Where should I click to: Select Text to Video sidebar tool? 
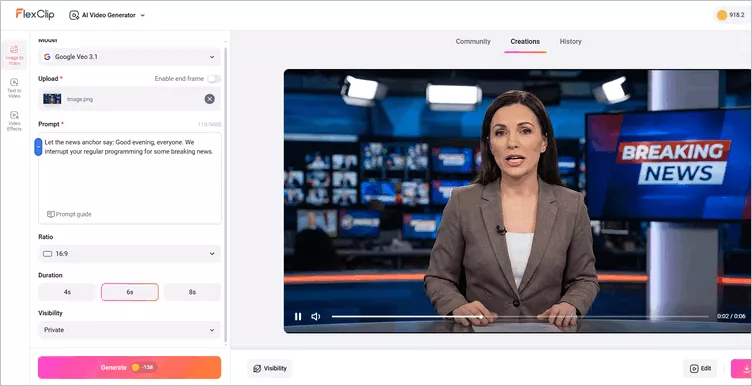point(14,88)
